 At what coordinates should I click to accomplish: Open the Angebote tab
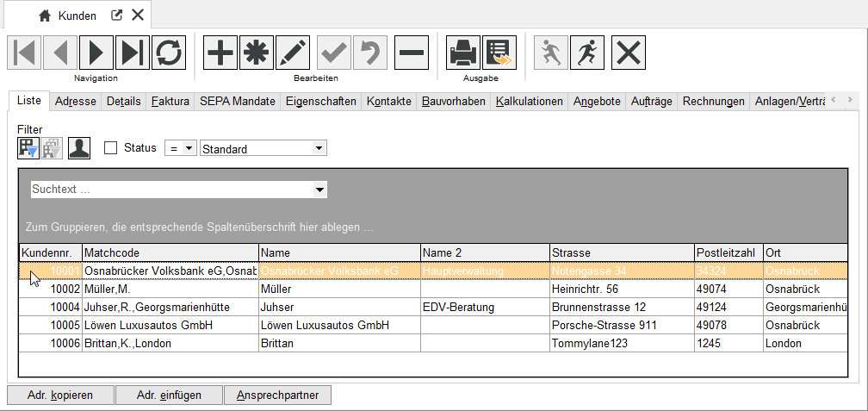[x=597, y=102]
